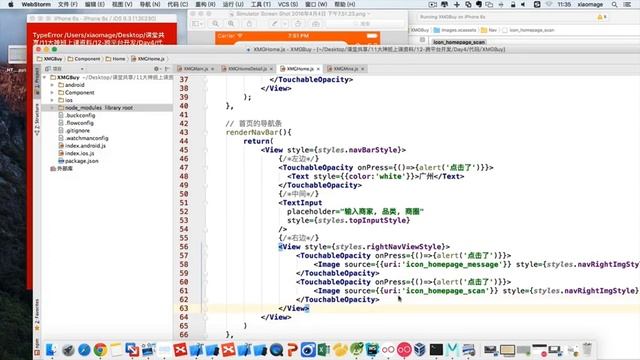Open Finder from the Dock
Screen dimensions: 640x360
51,350
